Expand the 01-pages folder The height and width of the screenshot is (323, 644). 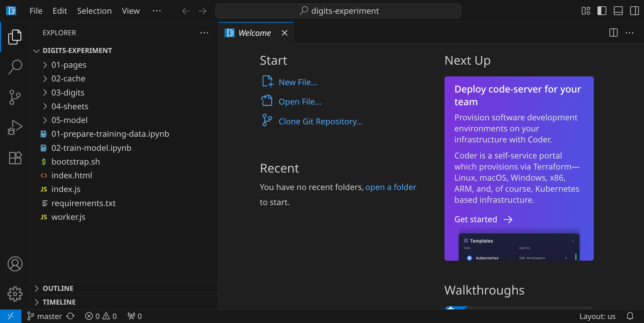69,65
